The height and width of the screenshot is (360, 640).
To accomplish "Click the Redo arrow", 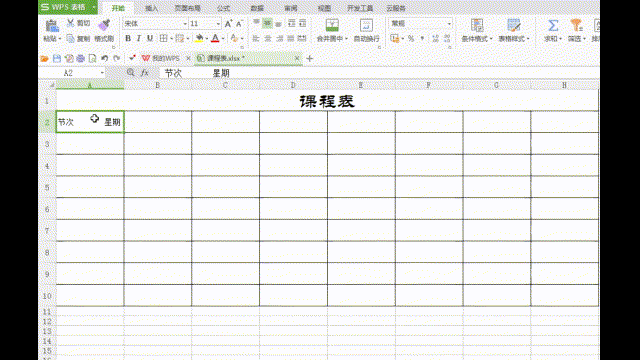I will tap(117, 59).
